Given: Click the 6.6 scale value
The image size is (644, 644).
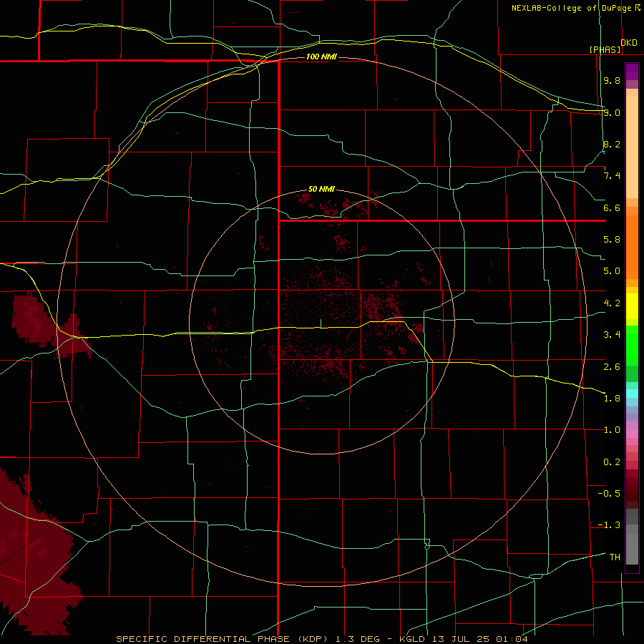Looking at the screenshot, I should (612, 208).
